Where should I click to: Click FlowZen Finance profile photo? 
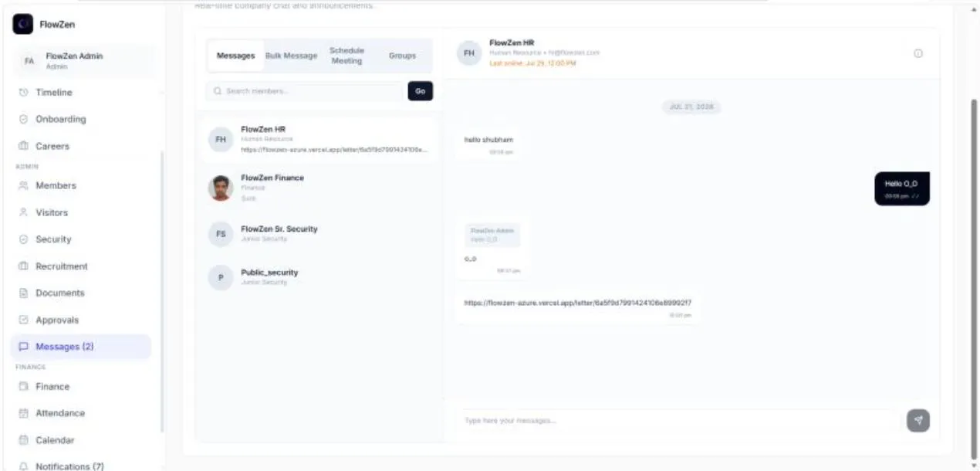[221, 188]
